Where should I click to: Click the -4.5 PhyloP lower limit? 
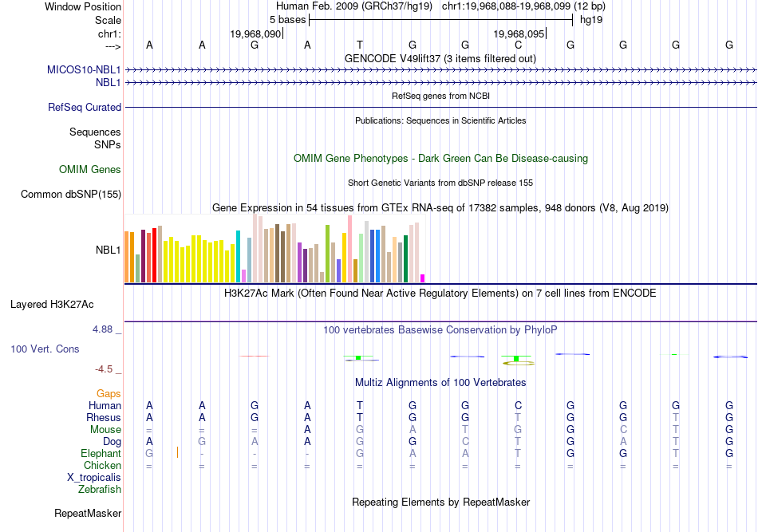click(104, 369)
